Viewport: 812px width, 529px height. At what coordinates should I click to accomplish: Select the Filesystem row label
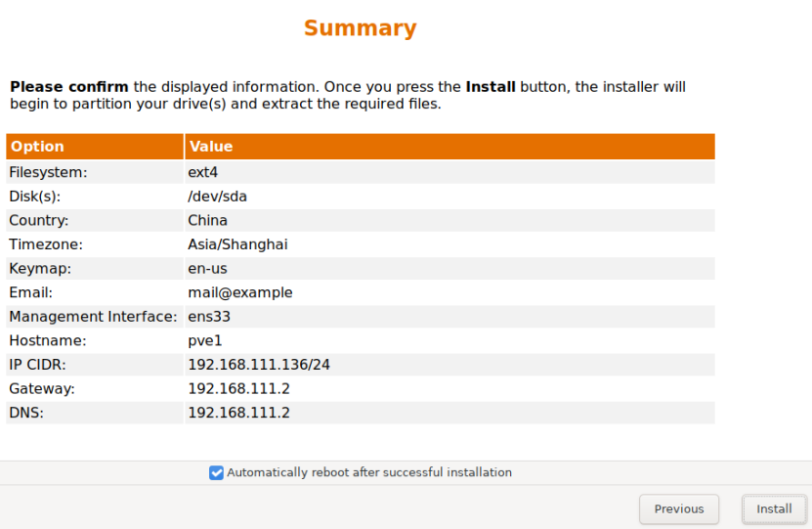click(x=48, y=172)
